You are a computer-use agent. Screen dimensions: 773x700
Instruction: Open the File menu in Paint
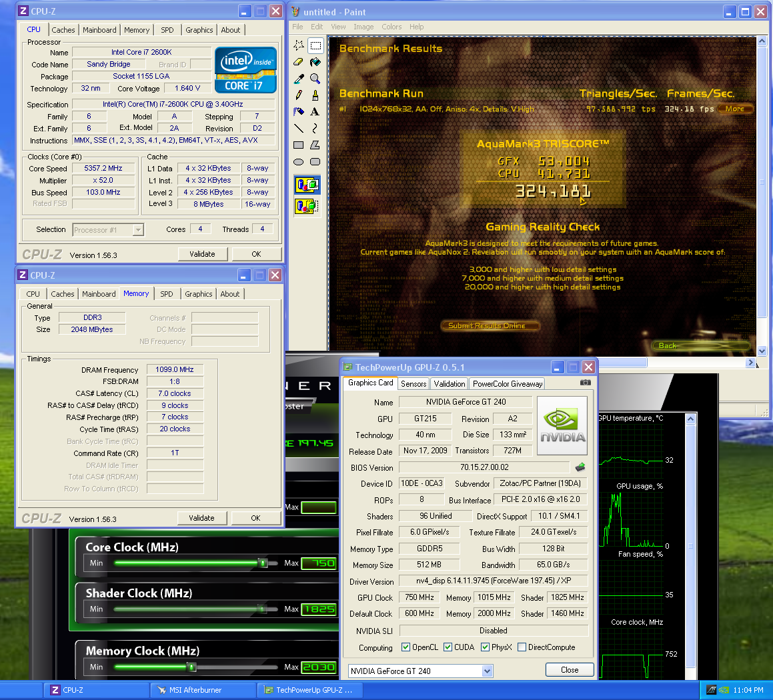pyautogui.click(x=297, y=27)
